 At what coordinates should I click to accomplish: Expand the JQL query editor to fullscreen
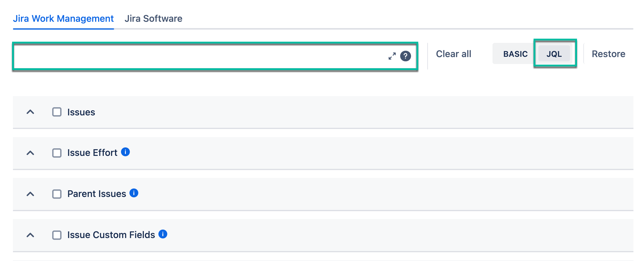pyautogui.click(x=392, y=56)
